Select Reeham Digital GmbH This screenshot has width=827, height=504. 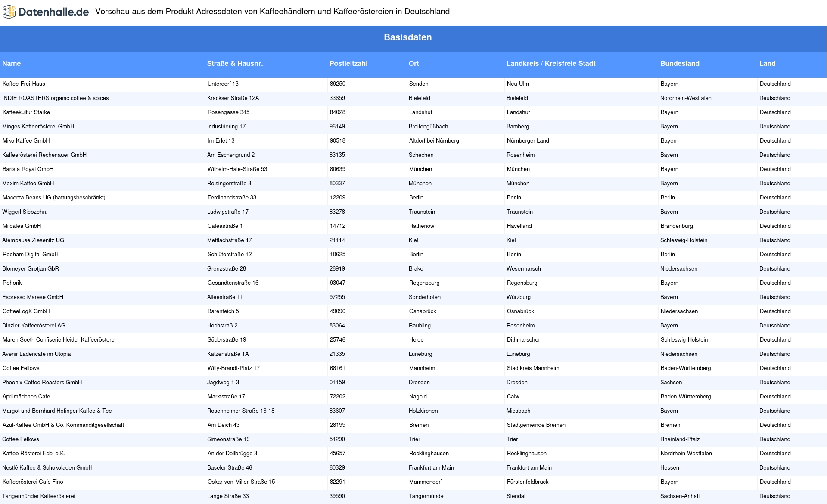(31, 255)
